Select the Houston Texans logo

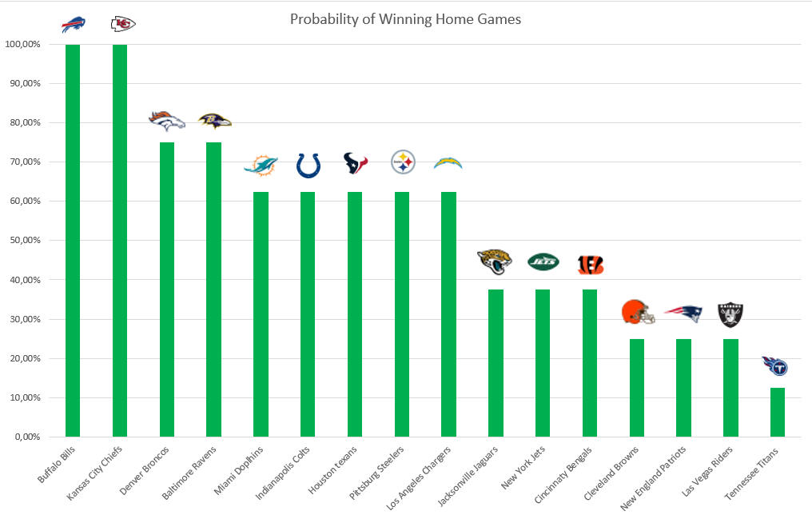[x=356, y=163]
